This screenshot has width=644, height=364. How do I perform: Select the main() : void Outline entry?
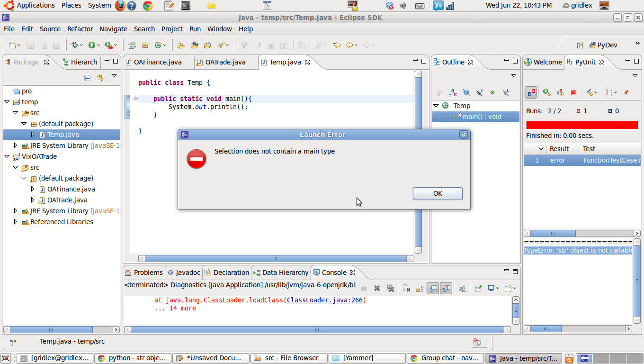click(476, 117)
